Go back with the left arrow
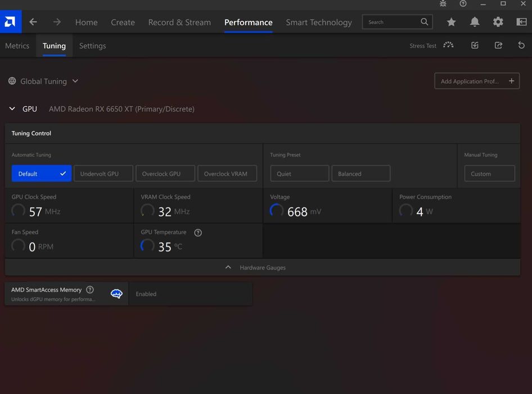 [33, 22]
